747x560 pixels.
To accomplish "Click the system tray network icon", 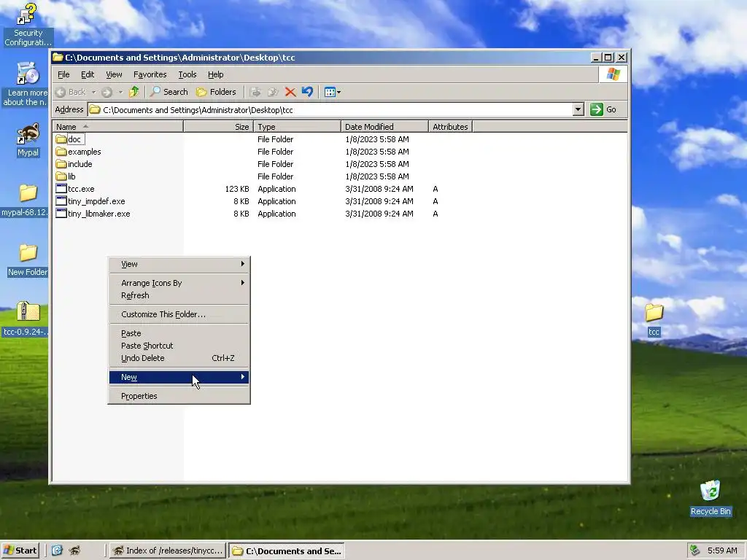I will tap(695, 551).
